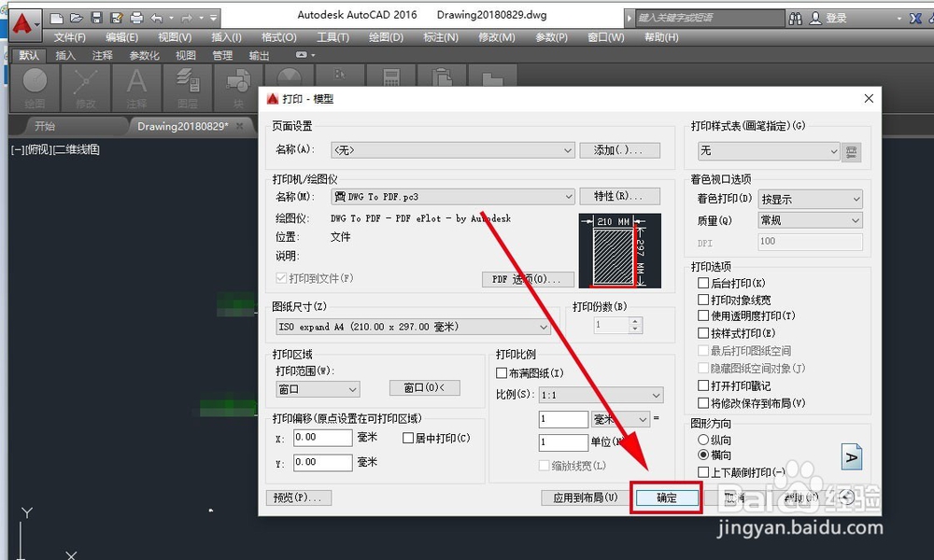Select the 纵向 portrait radio button
Viewport: 934px width, 560px height.
click(703, 440)
